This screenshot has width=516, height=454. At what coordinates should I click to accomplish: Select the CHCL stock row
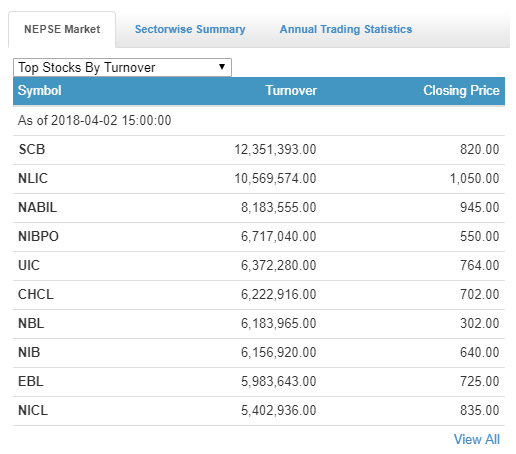[259, 294]
